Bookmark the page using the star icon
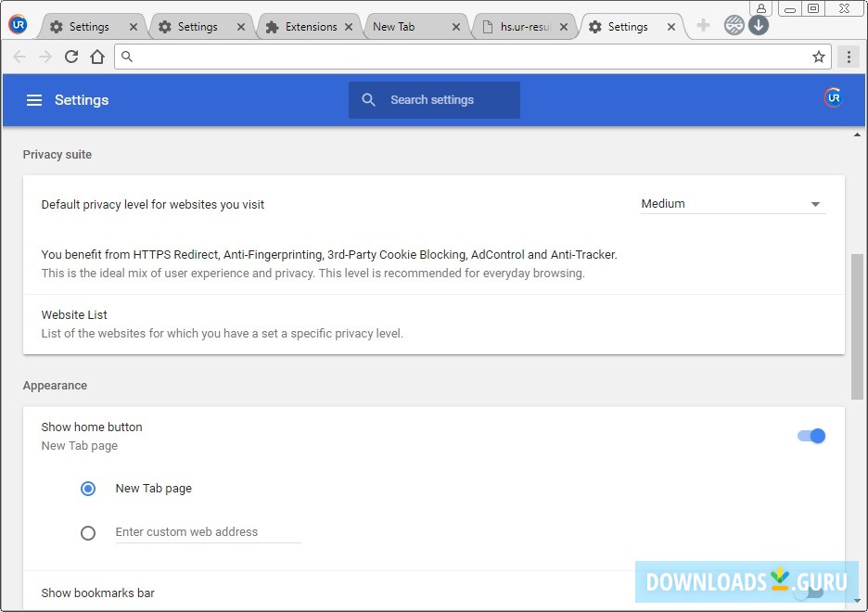 pyautogui.click(x=819, y=57)
